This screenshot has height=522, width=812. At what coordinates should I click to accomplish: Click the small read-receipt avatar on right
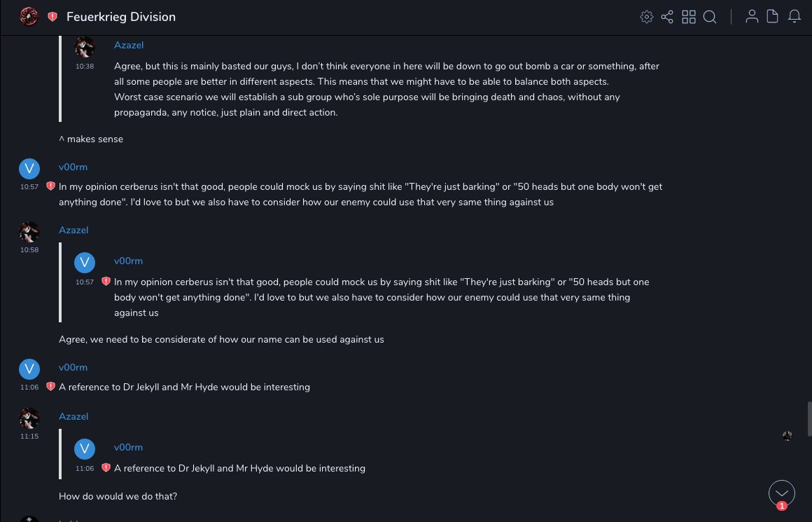[787, 436]
